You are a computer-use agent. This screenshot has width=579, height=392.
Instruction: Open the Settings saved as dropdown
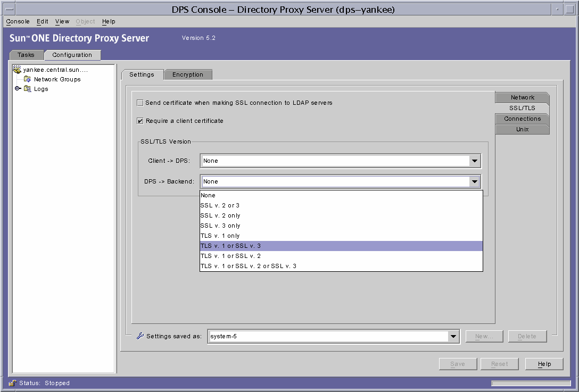[x=453, y=336]
